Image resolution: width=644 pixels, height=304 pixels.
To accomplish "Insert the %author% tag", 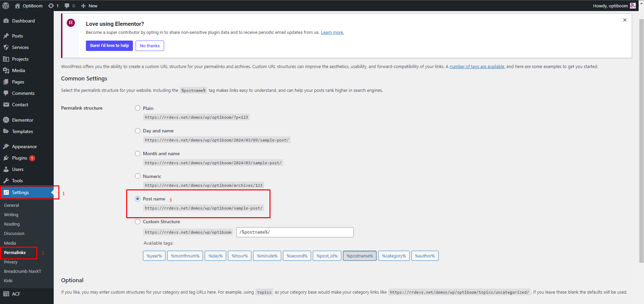I will point(425,256).
